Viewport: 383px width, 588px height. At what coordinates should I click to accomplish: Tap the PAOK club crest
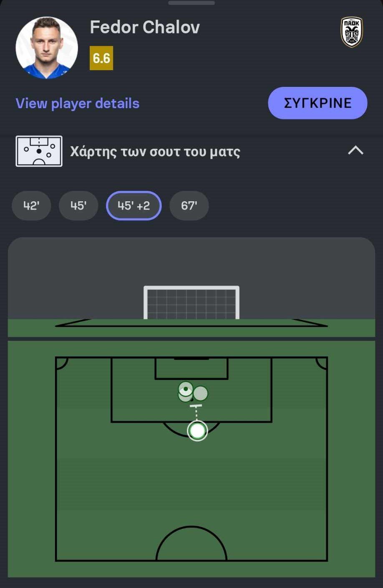[x=351, y=32]
